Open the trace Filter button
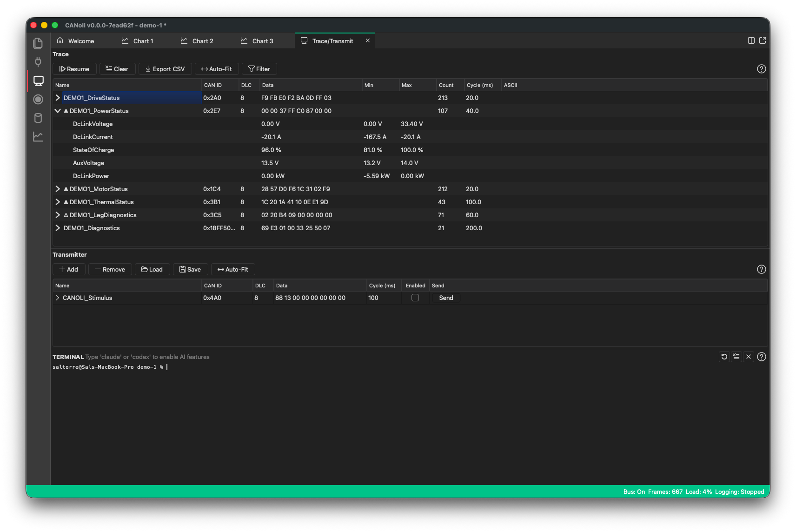This screenshot has height=532, width=796. pos(259,69)
